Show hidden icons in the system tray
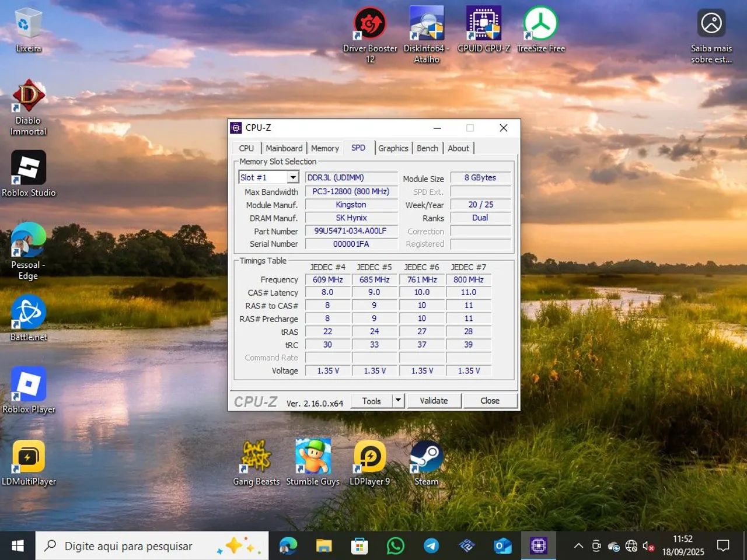 click(x=578, y=545)
